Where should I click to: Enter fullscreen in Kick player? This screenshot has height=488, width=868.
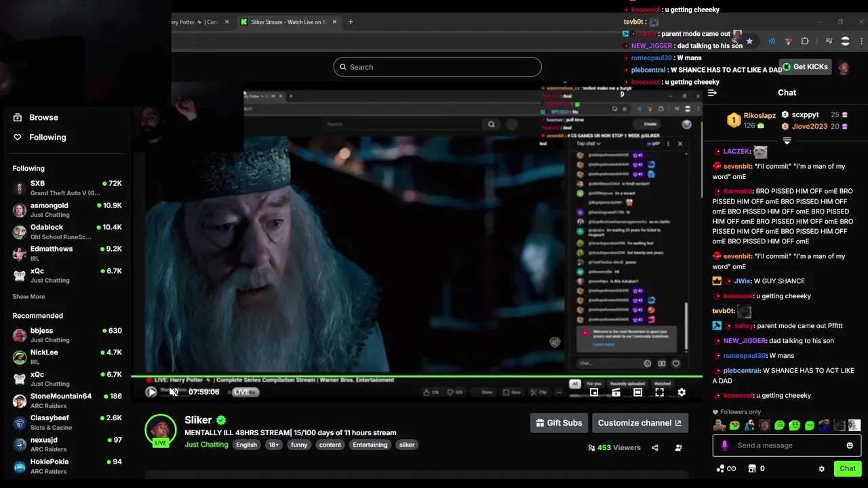(x=659, y=392)
